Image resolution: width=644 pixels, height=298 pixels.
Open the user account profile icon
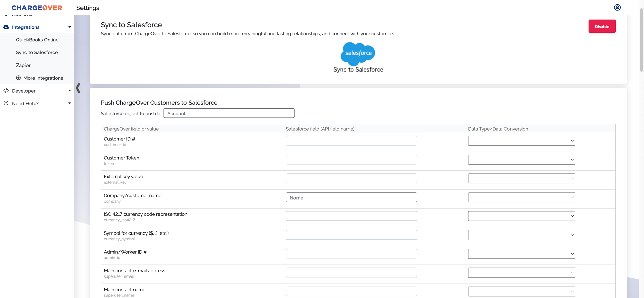(617, 7)
